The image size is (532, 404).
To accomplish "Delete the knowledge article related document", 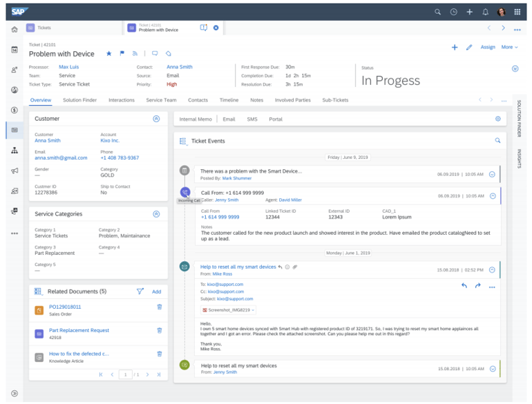I will [x=160, y=354].
